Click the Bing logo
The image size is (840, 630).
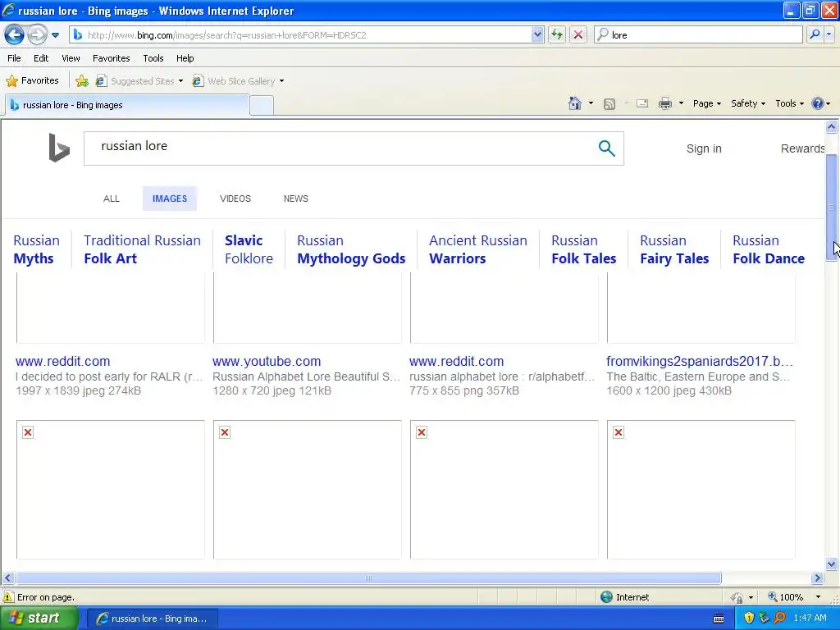pos(59,148)
